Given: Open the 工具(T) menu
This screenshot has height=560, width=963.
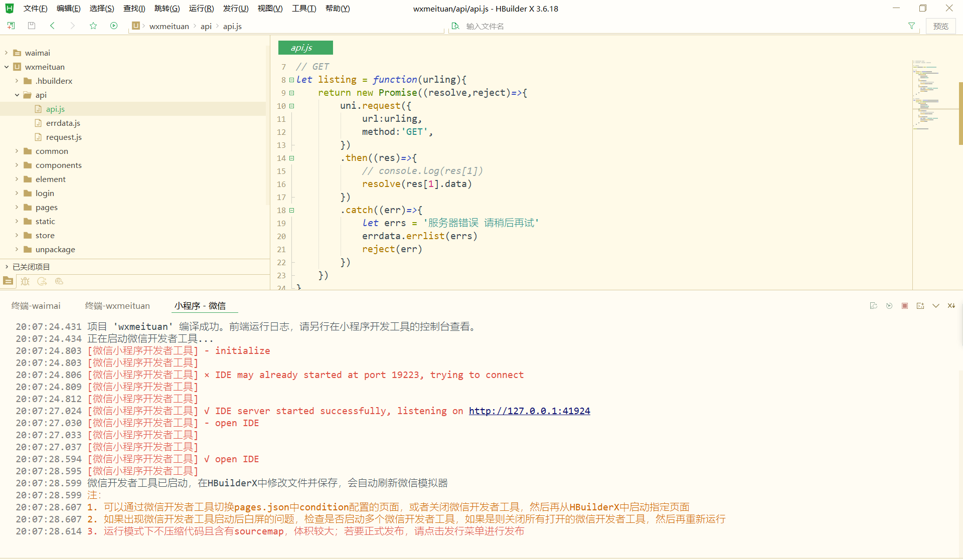Looking at the screenshot, I should pyautogui.click(x=304, y=9).
